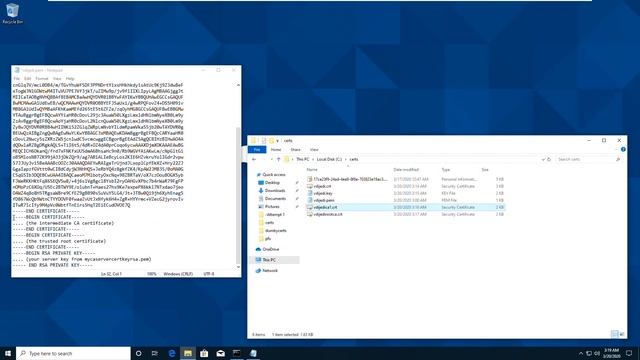Click the volume icon in system tray

(597, 353)
